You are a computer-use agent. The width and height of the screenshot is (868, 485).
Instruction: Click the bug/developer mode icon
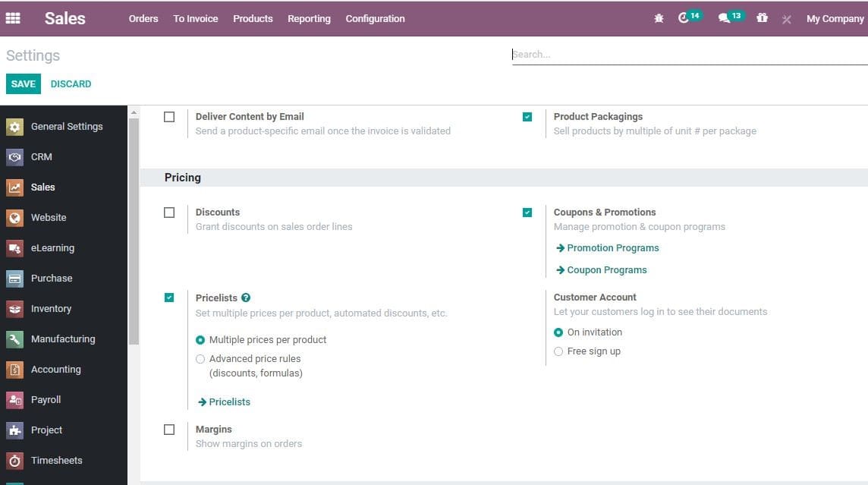(x=659, y=17)
